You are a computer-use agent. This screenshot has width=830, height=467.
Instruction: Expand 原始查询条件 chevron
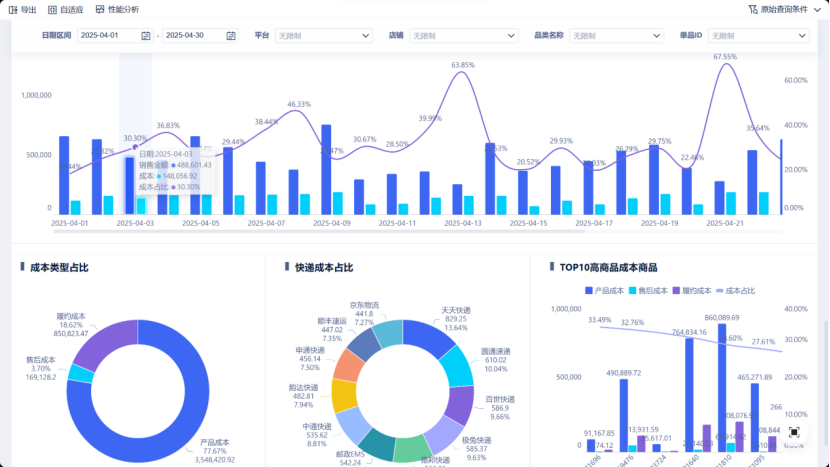(x=817, y=10)
